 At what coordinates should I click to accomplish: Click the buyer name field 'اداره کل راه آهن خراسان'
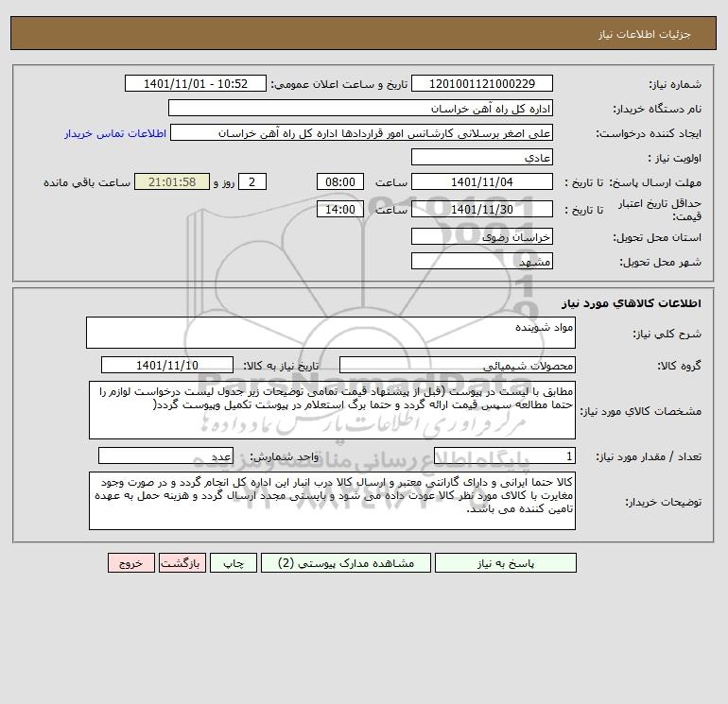(x=360, y=108)
